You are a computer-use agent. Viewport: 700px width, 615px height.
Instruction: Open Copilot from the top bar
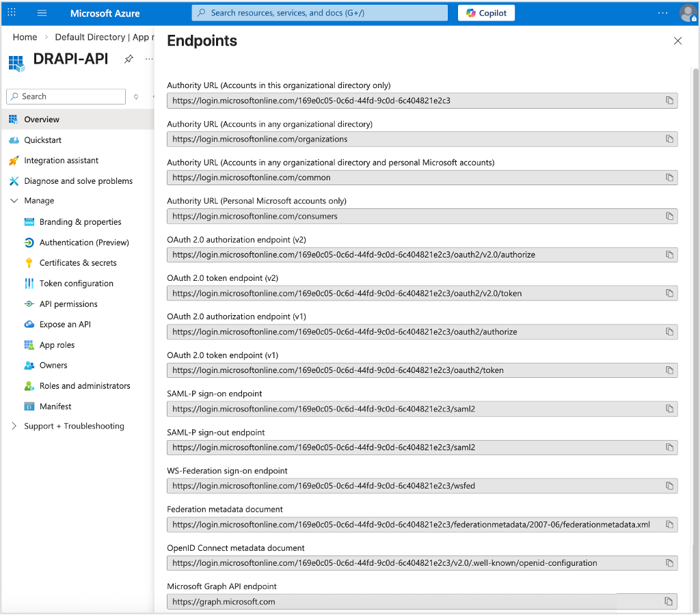point(486,12)
